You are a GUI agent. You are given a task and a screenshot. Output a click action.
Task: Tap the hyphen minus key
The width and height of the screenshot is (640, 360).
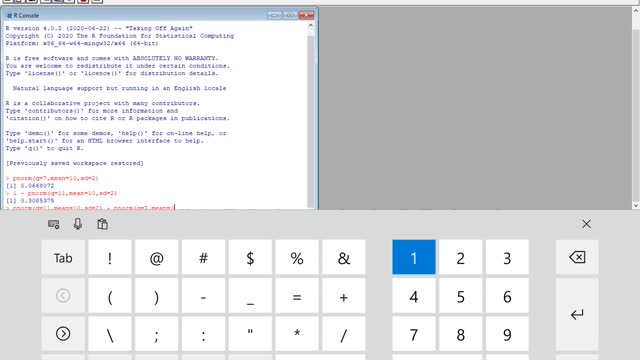point(203,296)
